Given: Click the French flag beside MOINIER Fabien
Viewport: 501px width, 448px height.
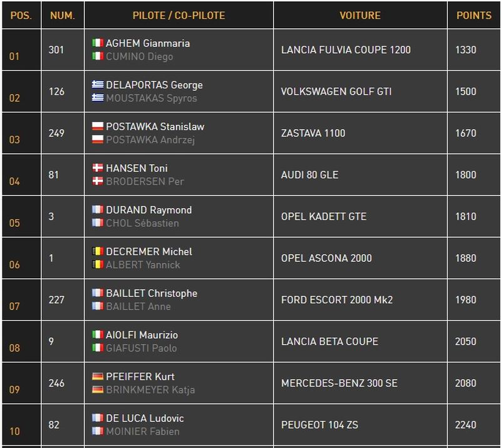Looking at the screenshot, I should pos(97,431).
